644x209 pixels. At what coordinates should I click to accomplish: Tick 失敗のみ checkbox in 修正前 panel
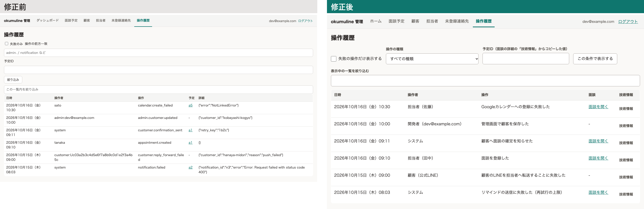pos(6,44)
